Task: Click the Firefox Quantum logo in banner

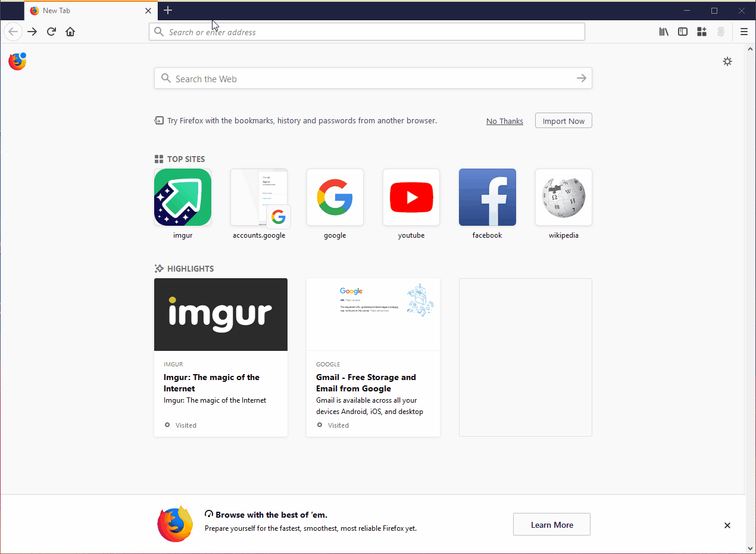Action: (176, 524)
